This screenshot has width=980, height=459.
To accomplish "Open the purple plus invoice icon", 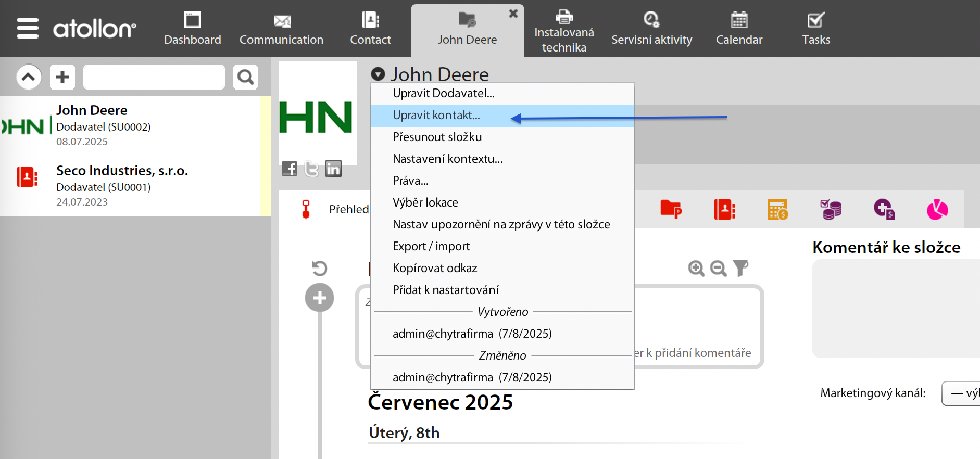I will (884, 209).
